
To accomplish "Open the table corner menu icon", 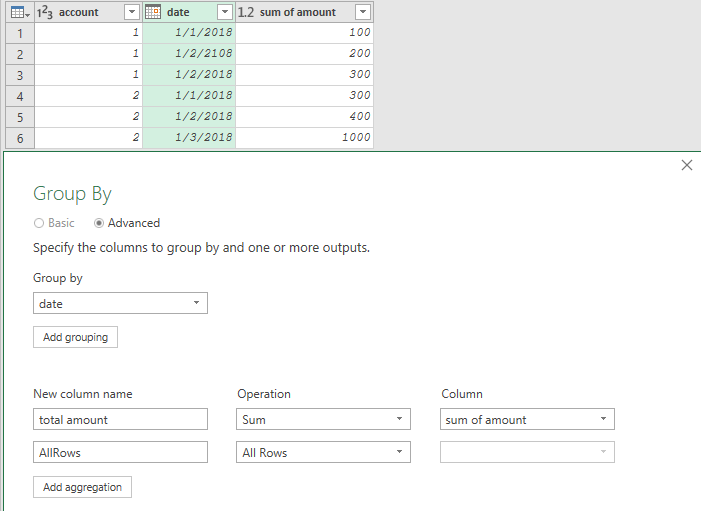I will [20, 12].
